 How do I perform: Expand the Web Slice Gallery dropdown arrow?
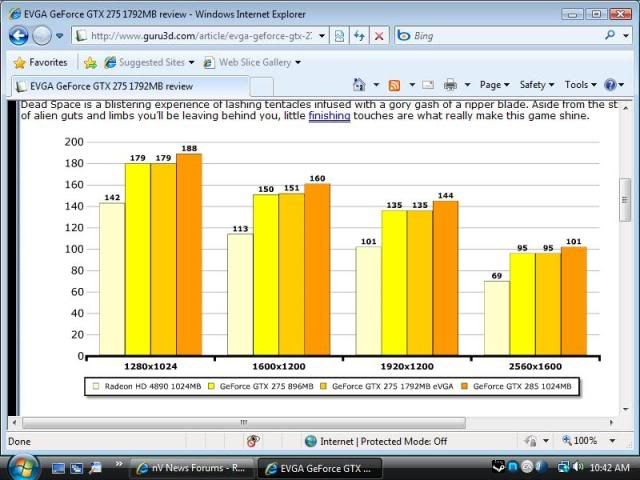tap(298, 62)
